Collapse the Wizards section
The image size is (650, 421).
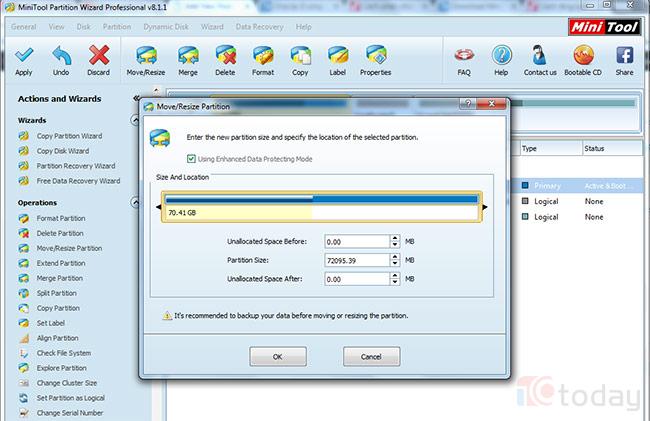(x=135, y=120)
